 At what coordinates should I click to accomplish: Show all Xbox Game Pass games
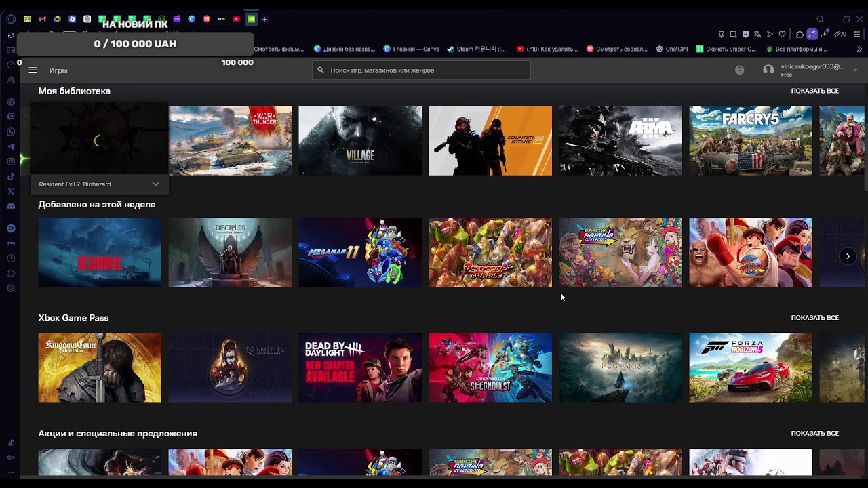pyautogui.click(x=814, y=318)
